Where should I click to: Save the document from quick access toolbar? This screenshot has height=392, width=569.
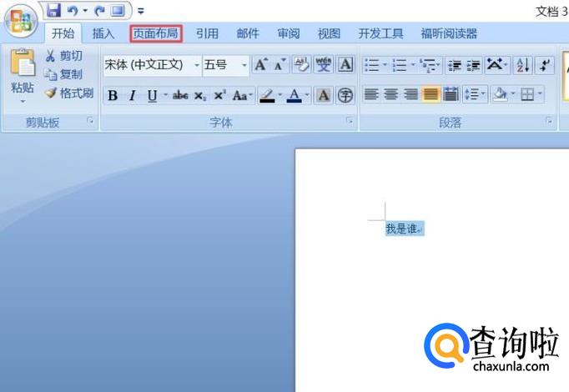53,10
